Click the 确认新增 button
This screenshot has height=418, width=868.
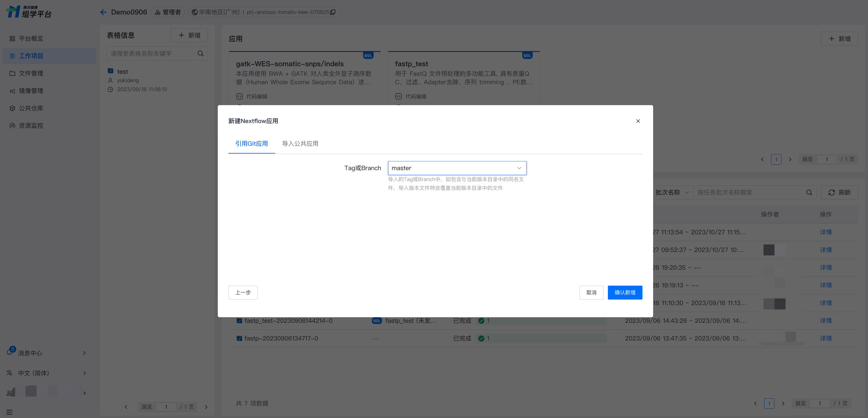[x=625, y=292]
